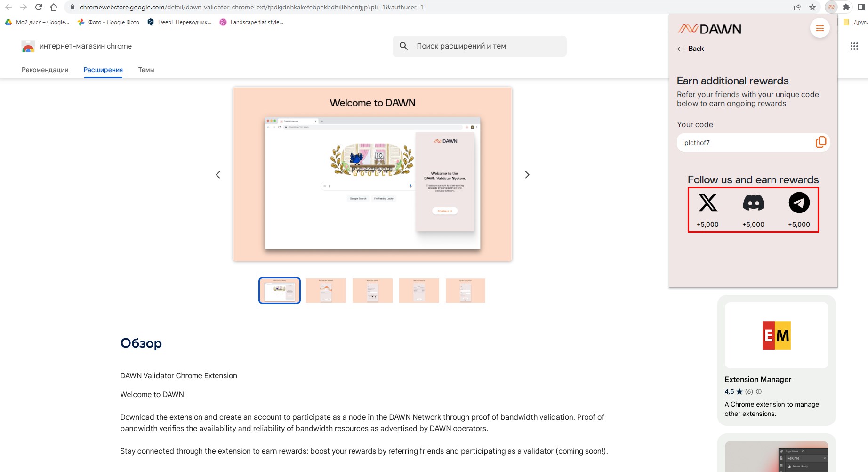Select the fifth carousel thumbnail

click(x=466, y=291)
